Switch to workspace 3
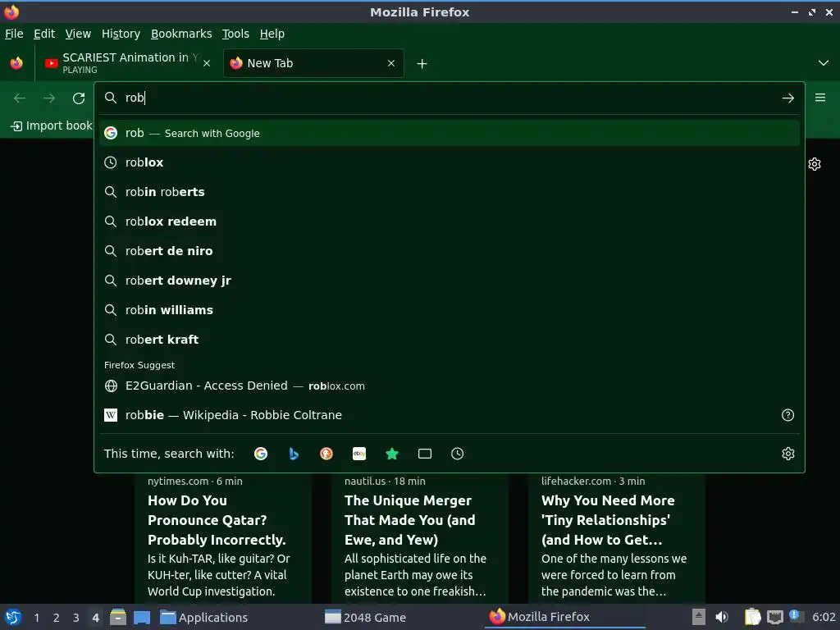 click(76, 618)
